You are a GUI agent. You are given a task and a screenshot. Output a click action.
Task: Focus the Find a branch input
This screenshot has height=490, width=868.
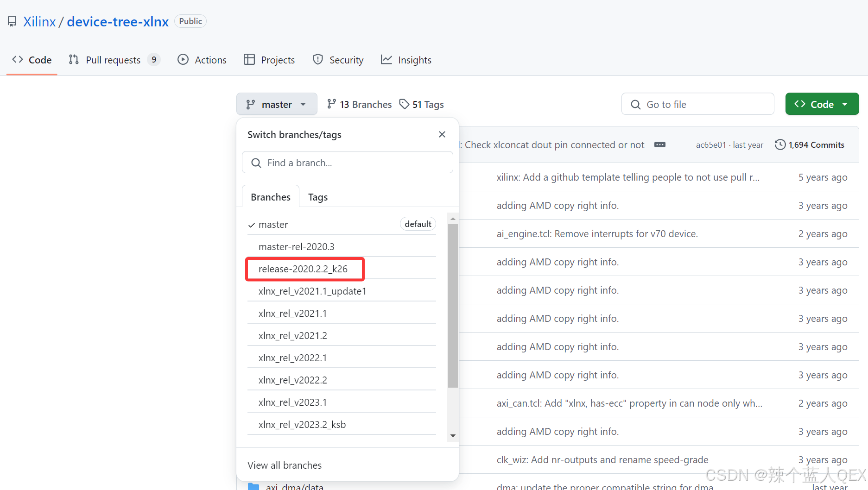point(348,163)
